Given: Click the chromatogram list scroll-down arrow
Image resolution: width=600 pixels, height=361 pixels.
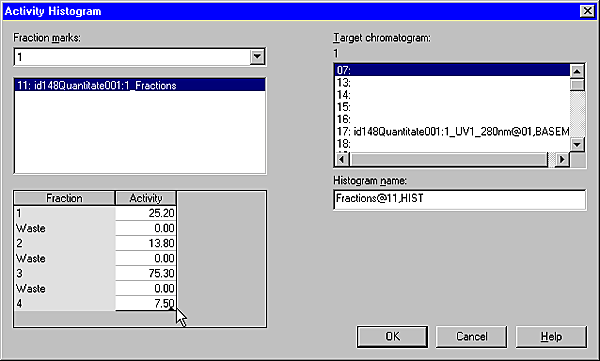Looking at the screenshot, I should coord(577,144).
